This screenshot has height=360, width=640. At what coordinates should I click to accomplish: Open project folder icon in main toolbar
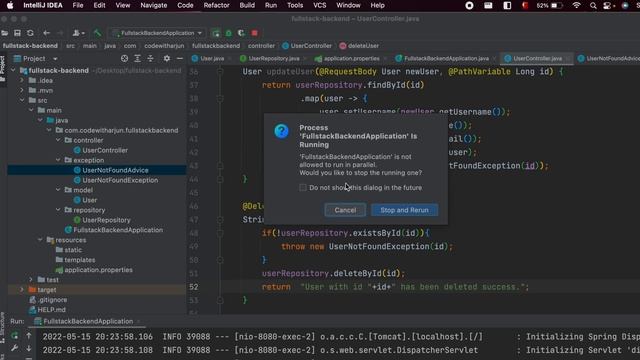point(4,33)
